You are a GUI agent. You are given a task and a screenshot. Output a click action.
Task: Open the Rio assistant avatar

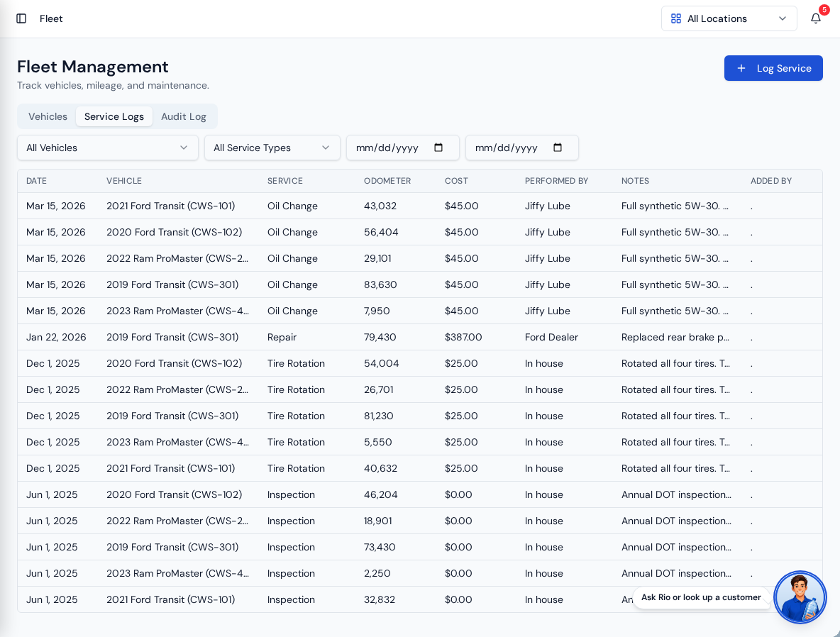800,597
